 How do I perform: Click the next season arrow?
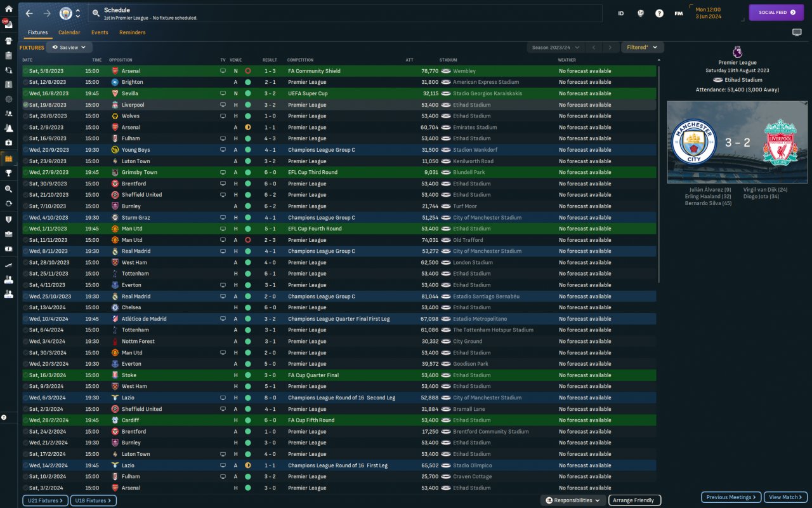click(610, 47)
